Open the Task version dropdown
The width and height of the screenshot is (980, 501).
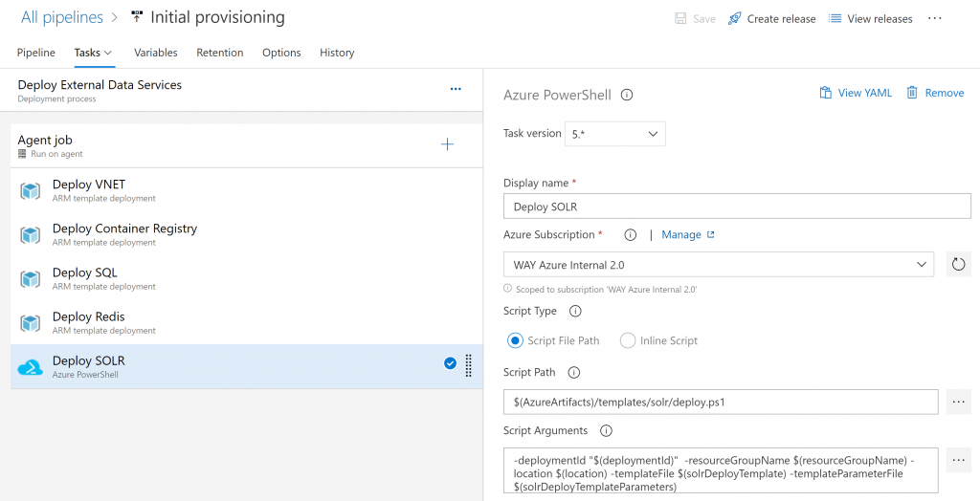click(615, 134)
